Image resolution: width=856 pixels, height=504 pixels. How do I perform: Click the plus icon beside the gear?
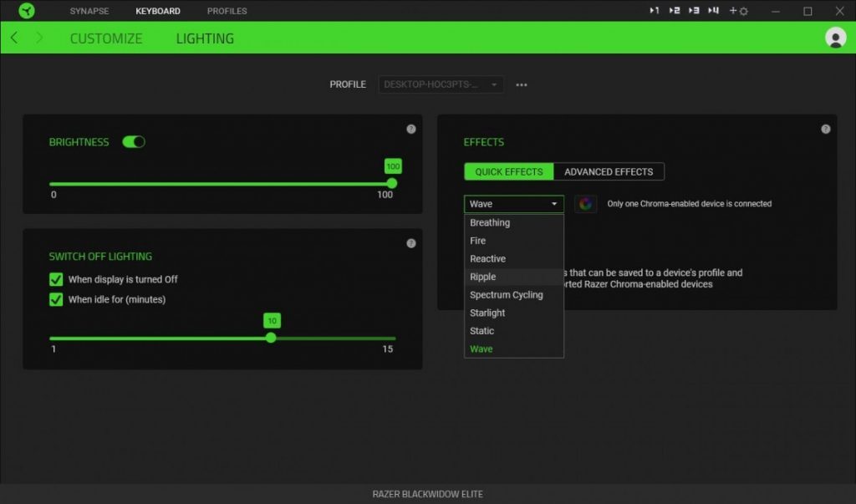pyautogui.click(x=732, y=10)
